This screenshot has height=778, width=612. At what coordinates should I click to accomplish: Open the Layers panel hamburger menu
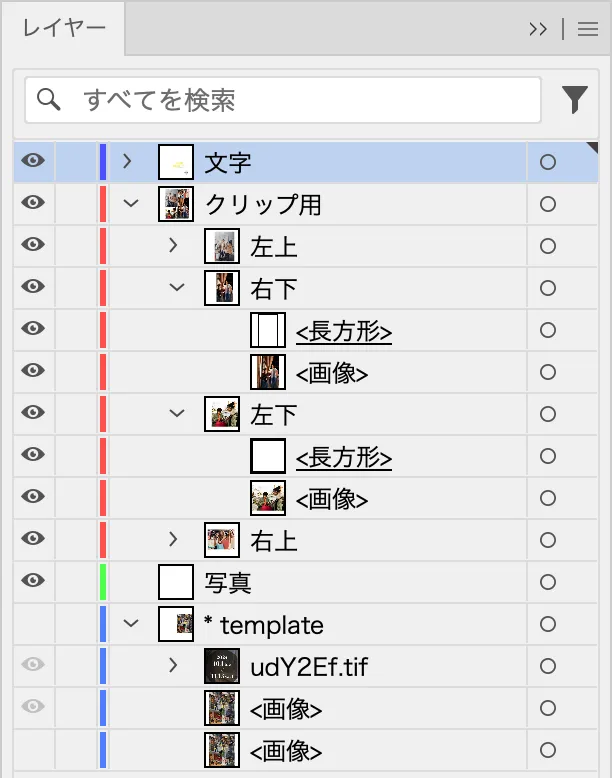[587, 29]
